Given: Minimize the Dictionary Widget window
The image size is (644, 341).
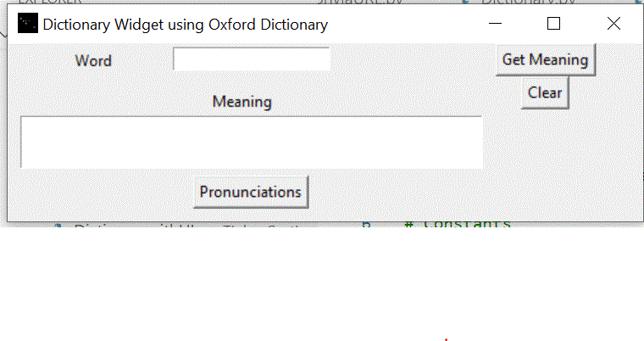Looking at the screenshot, I should (496, 24).
